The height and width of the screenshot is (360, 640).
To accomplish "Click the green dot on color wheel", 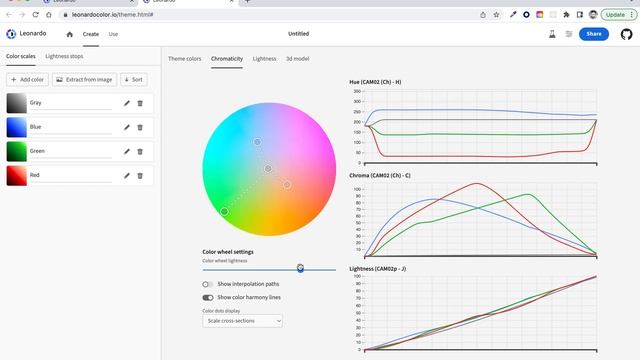I will point(224,211).
